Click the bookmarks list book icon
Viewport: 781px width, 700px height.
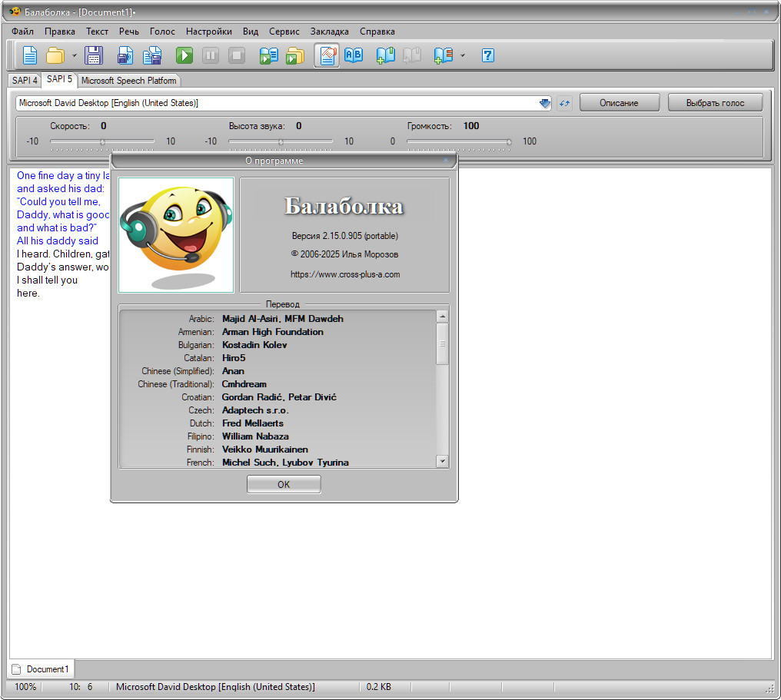(x=444, y=55)
